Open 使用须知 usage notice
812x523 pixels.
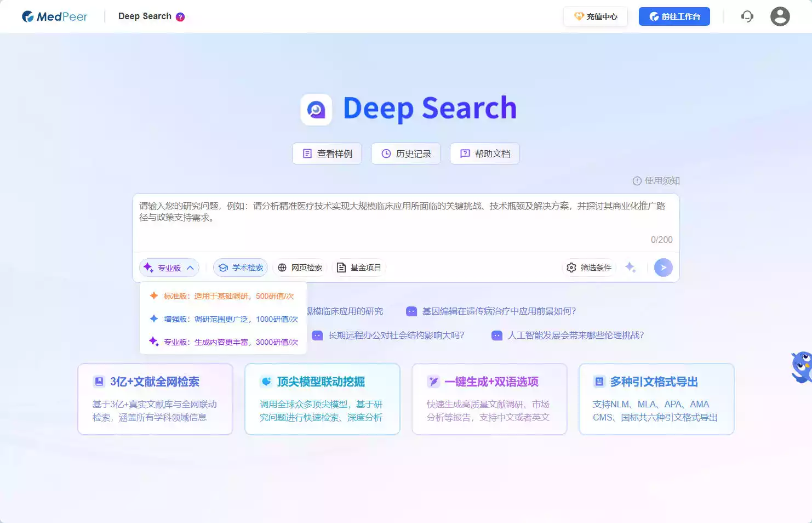point(656,181)
